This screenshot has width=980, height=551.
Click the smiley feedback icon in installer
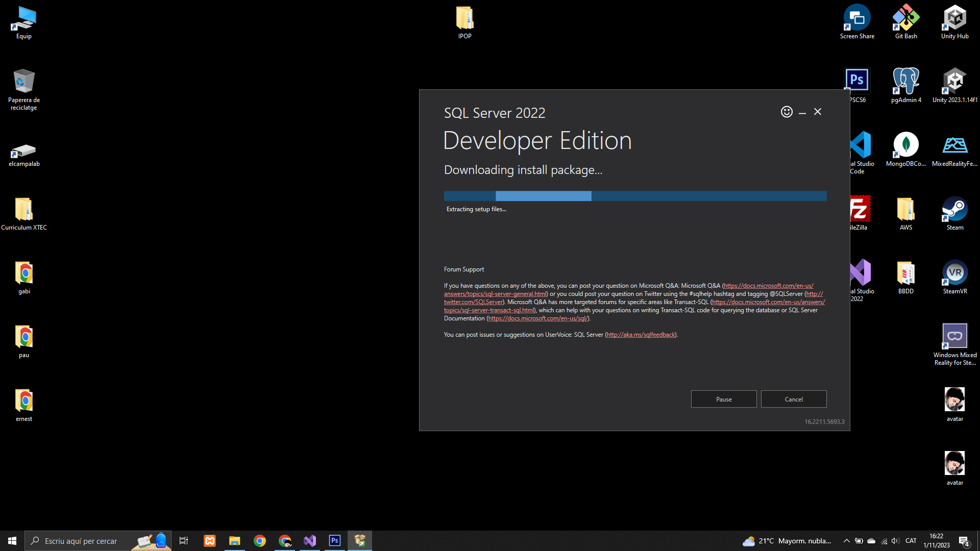point(787,112)
